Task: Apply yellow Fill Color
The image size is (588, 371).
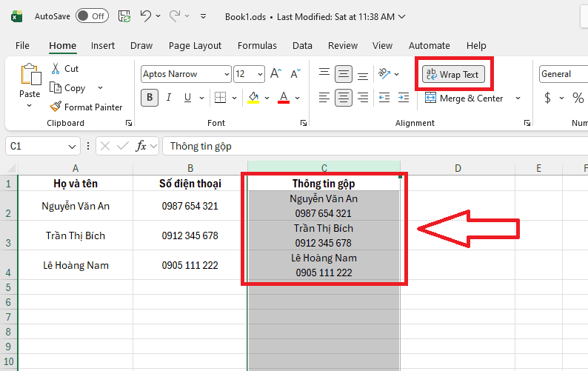Action: point(253,98)
